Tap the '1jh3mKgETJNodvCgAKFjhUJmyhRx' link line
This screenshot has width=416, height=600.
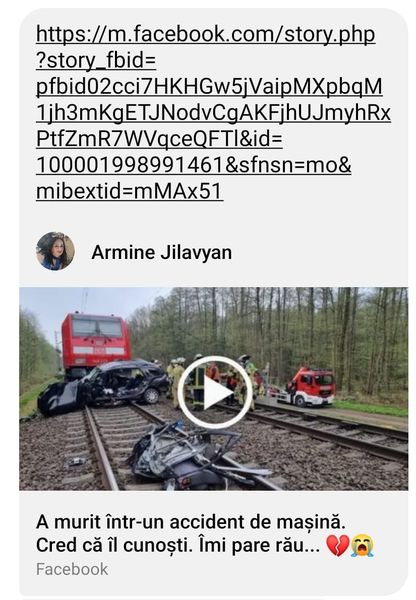213,113
